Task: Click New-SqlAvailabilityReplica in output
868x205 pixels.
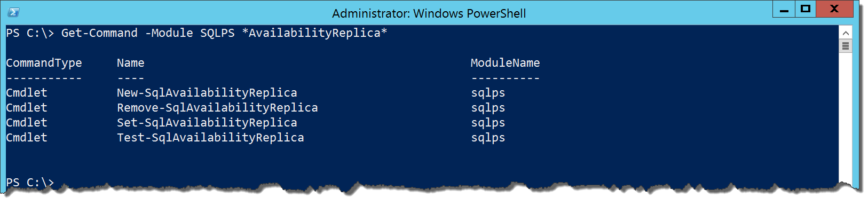Action: (207, 93)
